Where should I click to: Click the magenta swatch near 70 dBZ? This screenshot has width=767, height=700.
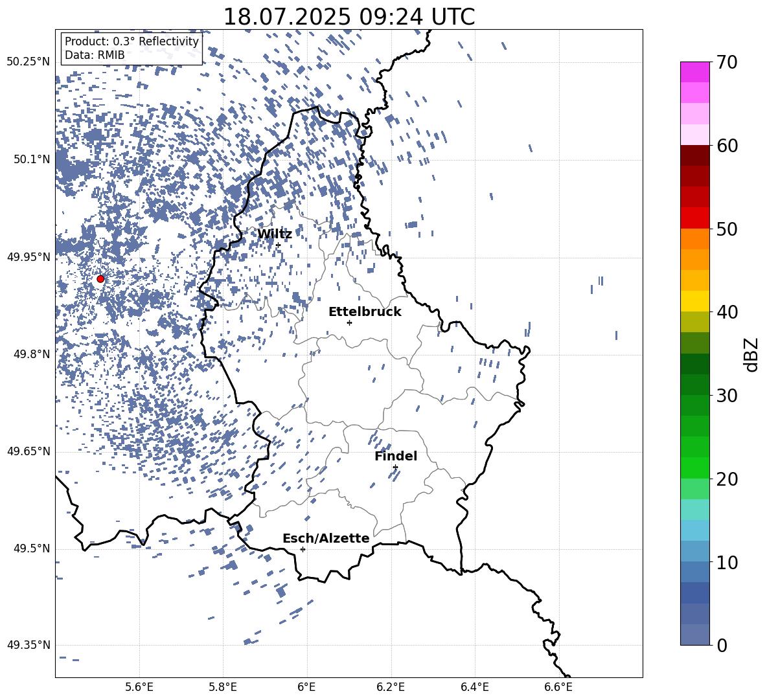pos(694,72)
